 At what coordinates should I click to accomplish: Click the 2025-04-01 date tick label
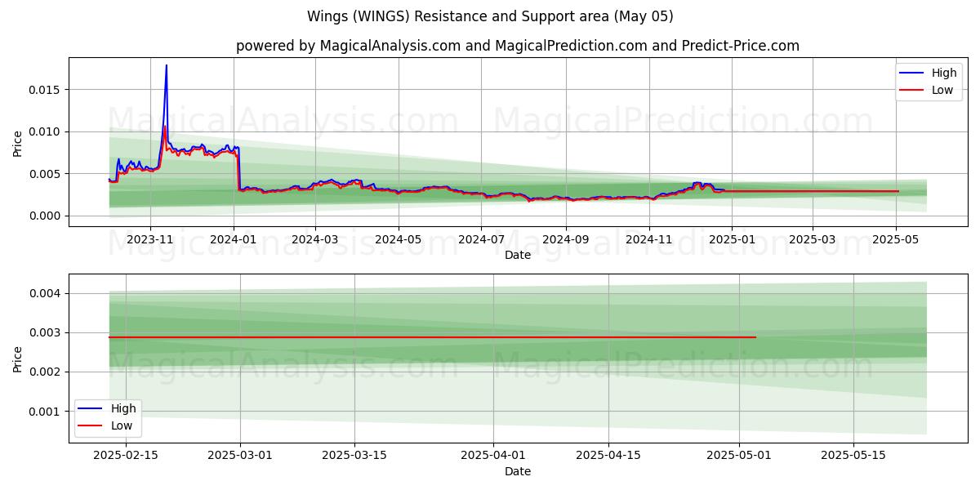493,455
